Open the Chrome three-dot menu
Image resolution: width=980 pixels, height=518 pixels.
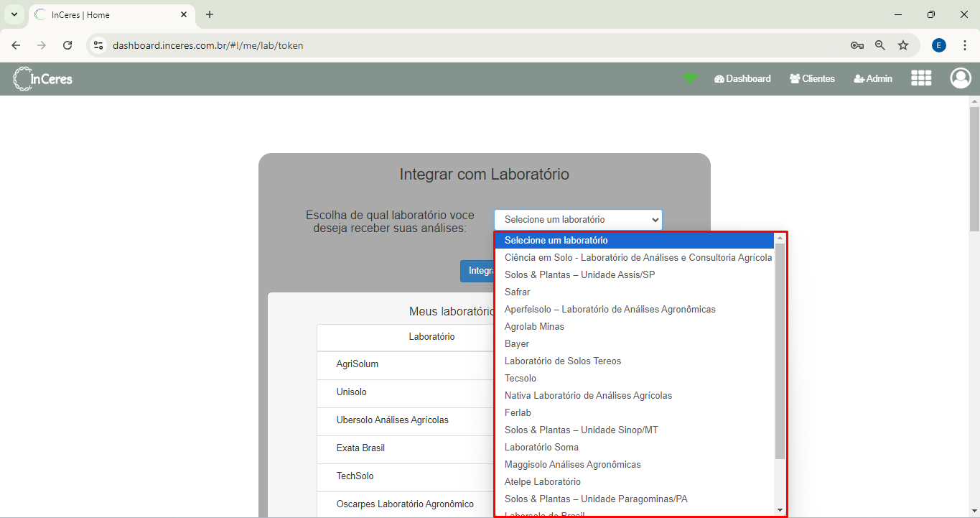coord(965,45)
